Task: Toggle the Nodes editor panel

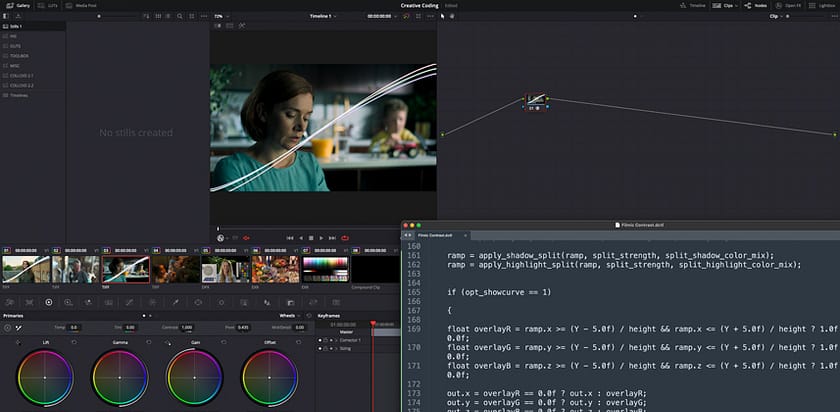Action: click(x=756, y=5)
